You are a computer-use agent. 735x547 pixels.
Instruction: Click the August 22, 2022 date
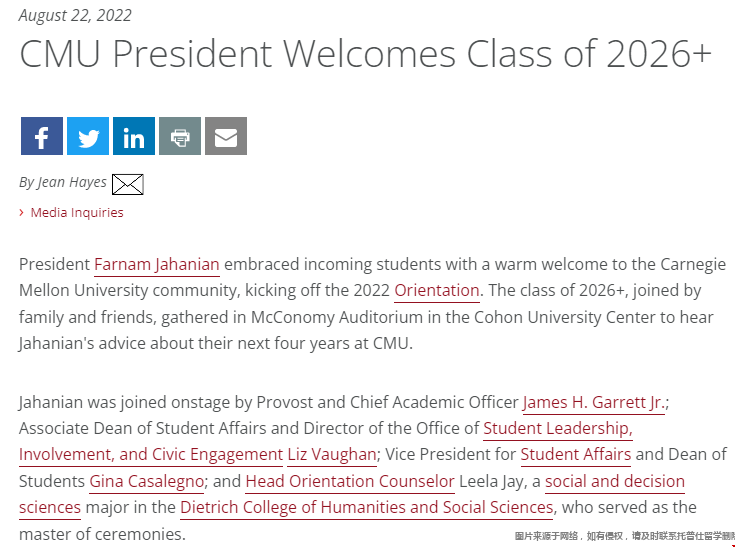pos(75,15)
